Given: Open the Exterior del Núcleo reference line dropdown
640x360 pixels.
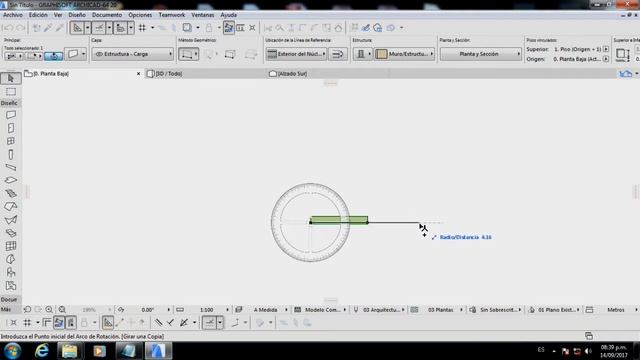Looking at the screenshot, I should (296, 54).
